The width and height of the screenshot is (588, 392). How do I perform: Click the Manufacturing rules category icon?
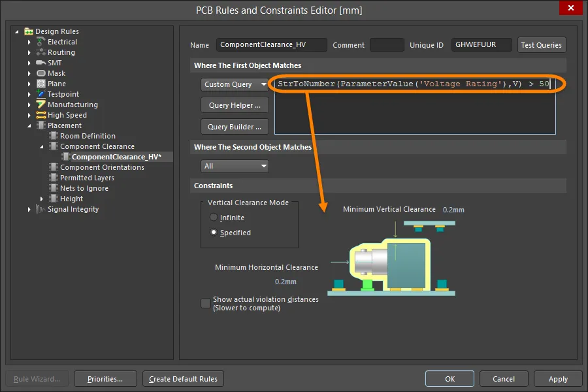[x=41, y=105]
